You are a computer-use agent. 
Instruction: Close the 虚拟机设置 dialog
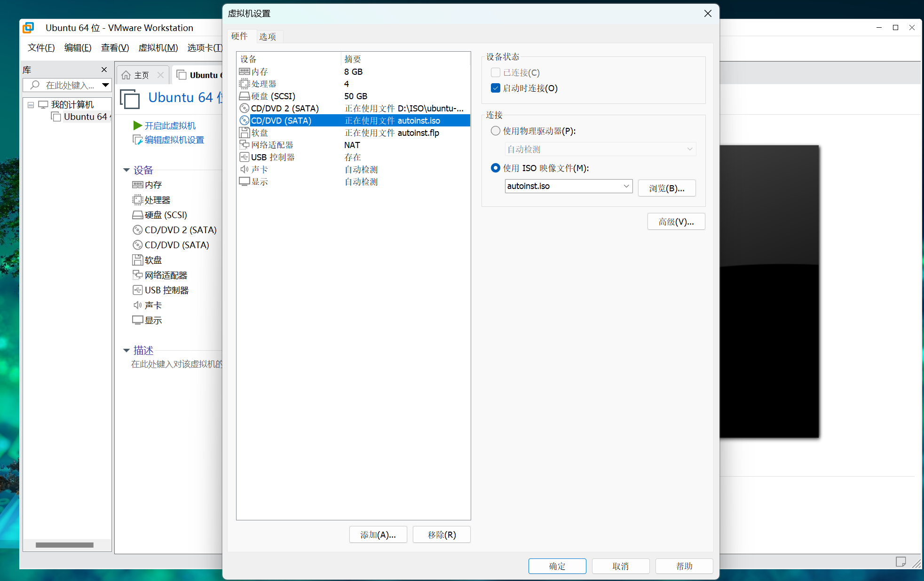(x=708, y=14)
